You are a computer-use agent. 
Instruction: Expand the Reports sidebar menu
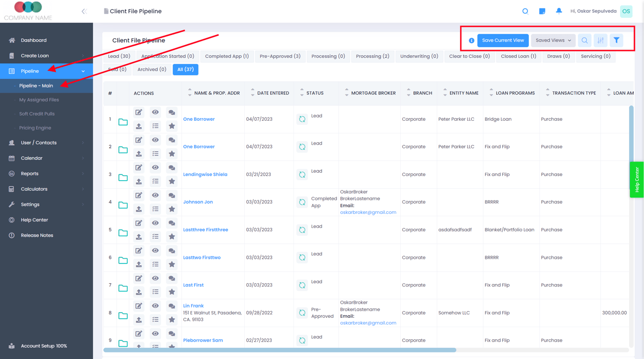(46, 174)
